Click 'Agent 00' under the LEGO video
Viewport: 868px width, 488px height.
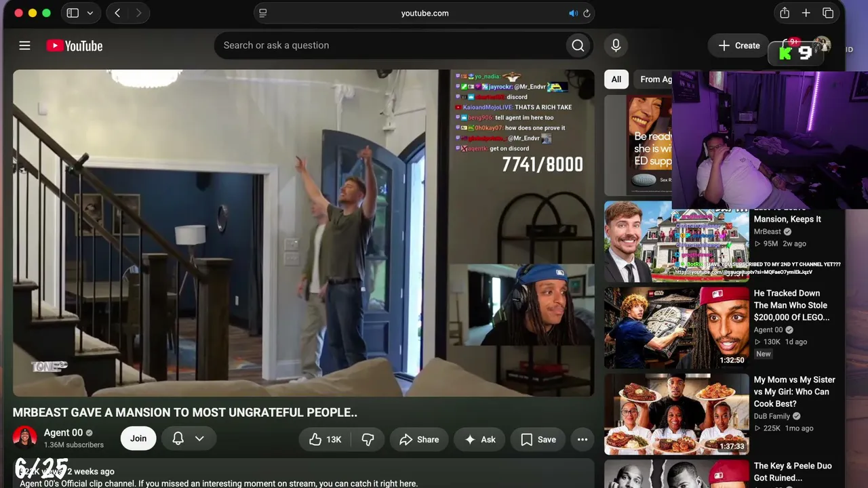click(768, 329)
